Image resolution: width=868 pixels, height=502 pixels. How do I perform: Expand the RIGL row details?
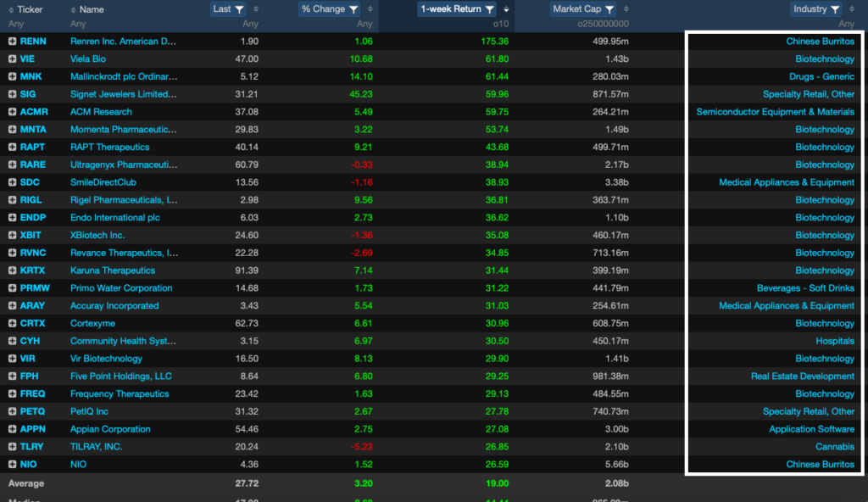(12, 200)
